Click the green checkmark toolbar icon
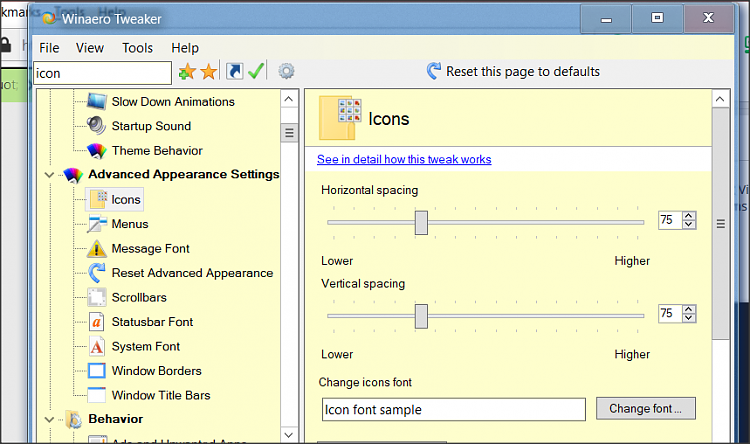Viewport: 750px width, 444px height. (x=256, y=72)
